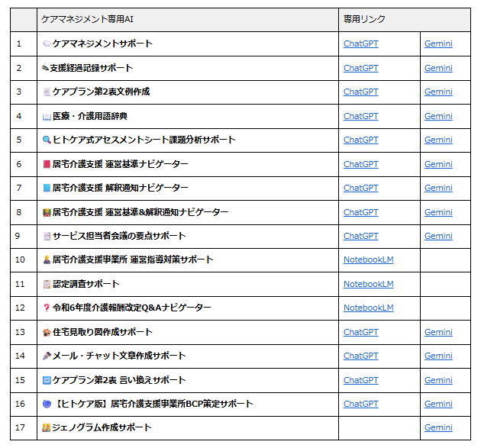Select the サービス担当者会議の要点サポート title text

click(x=119, y=236)
